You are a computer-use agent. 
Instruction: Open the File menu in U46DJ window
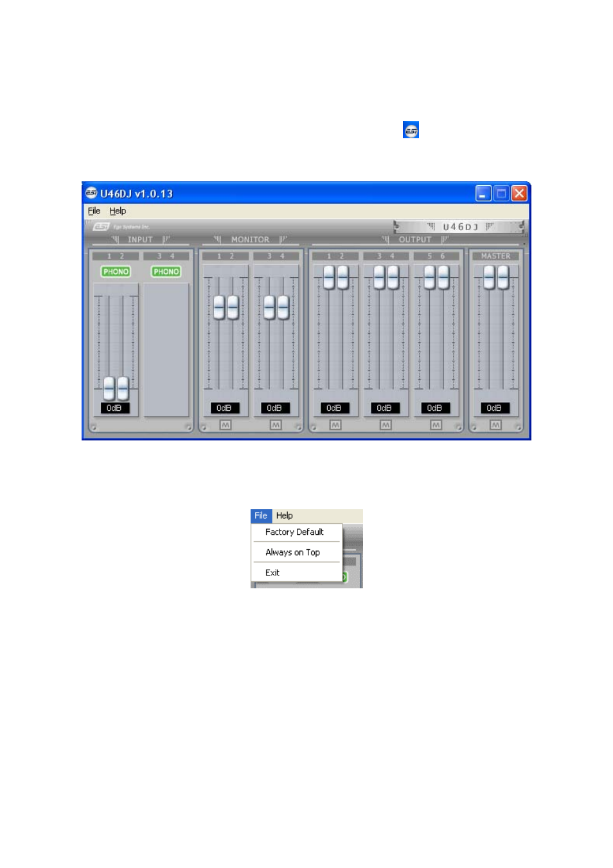[x=94, y=211]
